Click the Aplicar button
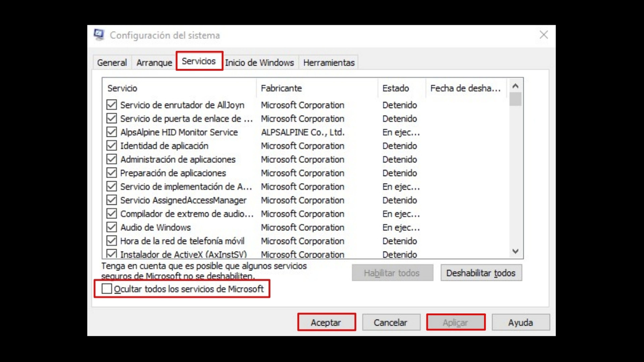 456,322
